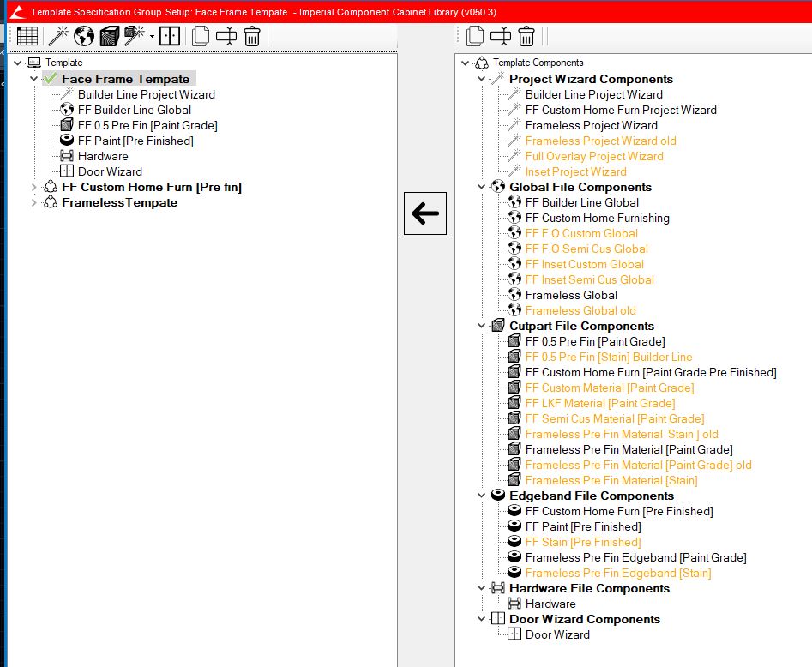The height and width of the screenshot is (667, 812).
Task: Select Frameless Project Wizard component
Action: click(x=592, y=125)
